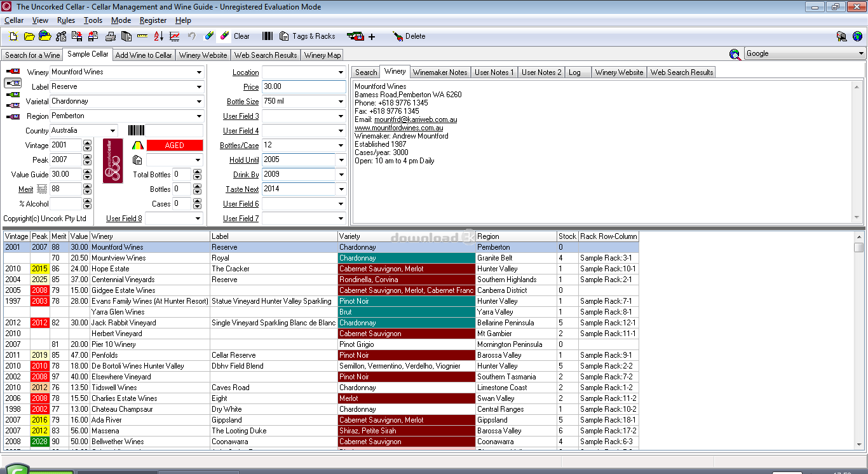Click the underlined Merit label
868x474 pixels.
tap(25, 189)
